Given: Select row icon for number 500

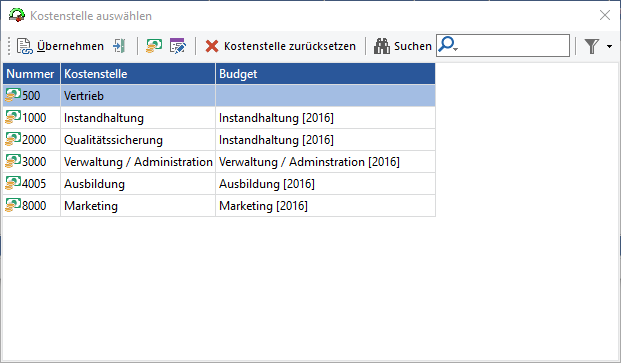Looking at the screenshot, I should point(13,95).
